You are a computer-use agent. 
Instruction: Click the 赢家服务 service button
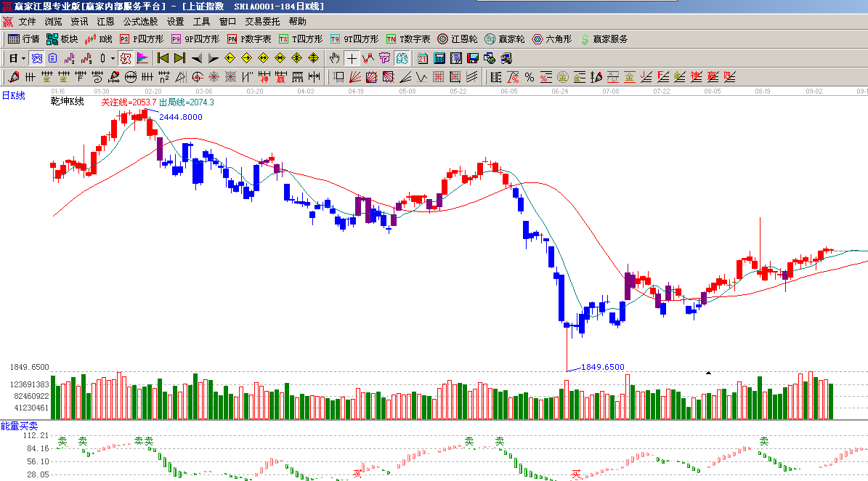(604, 39)
